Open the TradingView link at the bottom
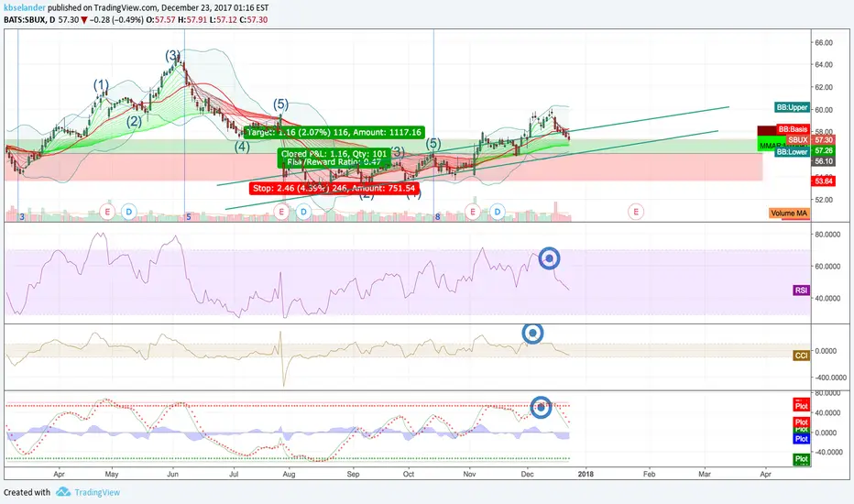This screenshot has height=504, width=854. coord(97,492)
